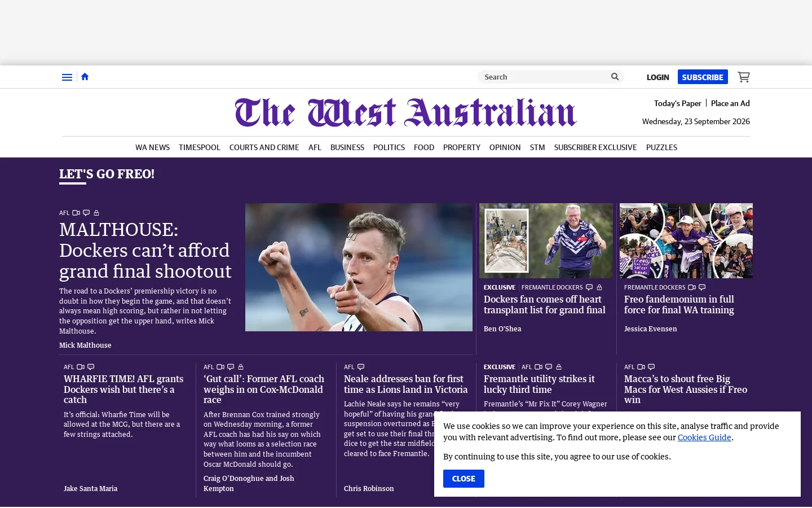This screenshot has height=508, width=812.
Task: Click comments icon above Neale ban story
Action: click(361, 367)
